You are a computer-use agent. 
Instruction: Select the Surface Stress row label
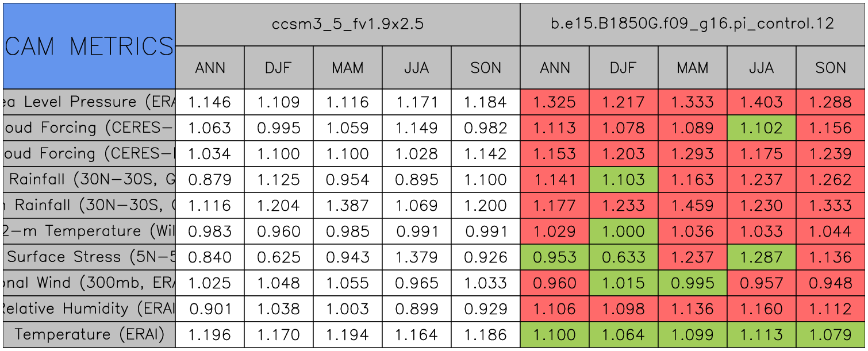89,257
